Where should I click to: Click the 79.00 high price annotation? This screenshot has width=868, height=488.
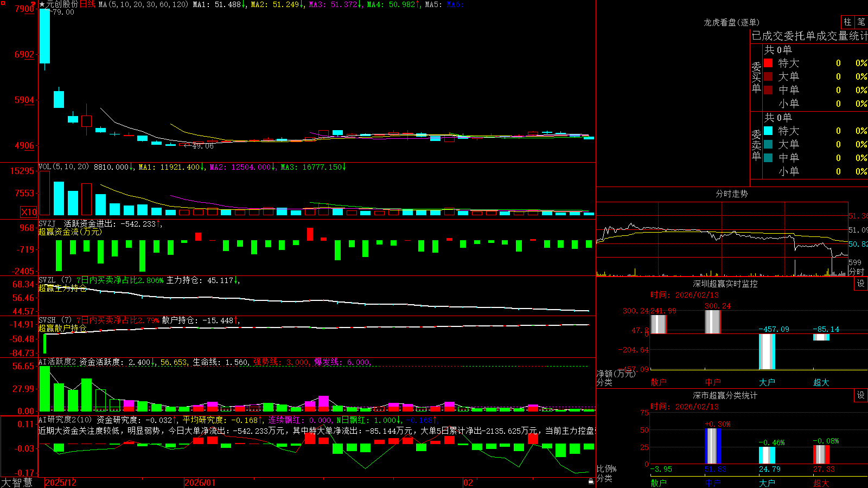(x=63, y=12)
